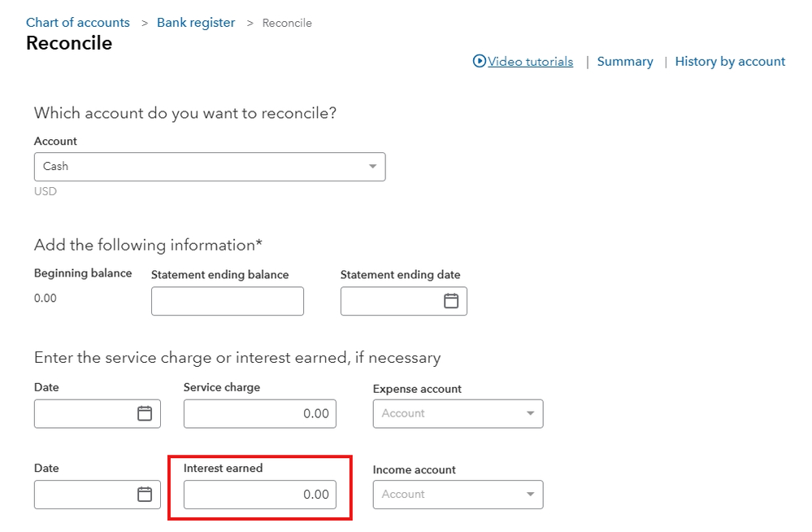The width and height of the screenshot is (812, 532).
Task: Click the video tutorials play icon
Action: click(x=480, y=61)
